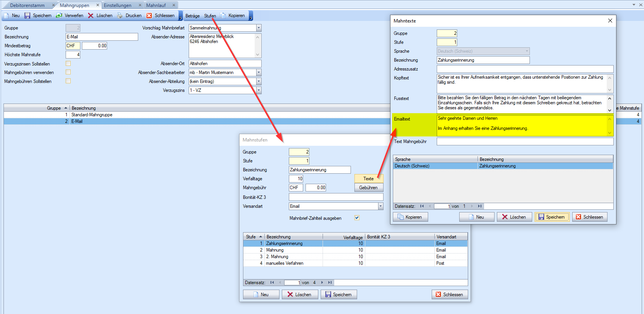Select the 2. Mahnung row
The width and height of the screenshot is (644, 314).
(x=355, y=257)
